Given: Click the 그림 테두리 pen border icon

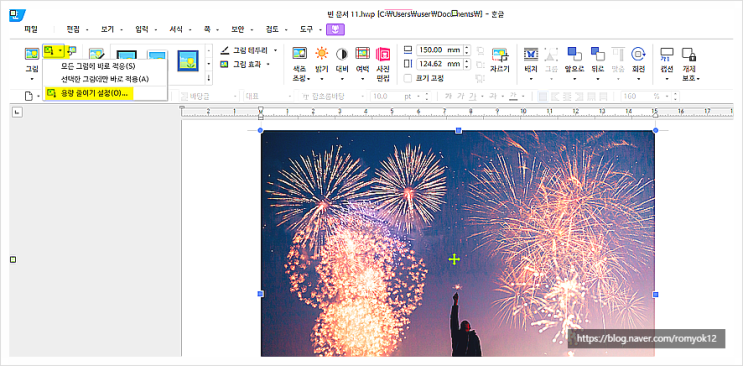Looking at the screenshot, I should click(x=225, y=50).
